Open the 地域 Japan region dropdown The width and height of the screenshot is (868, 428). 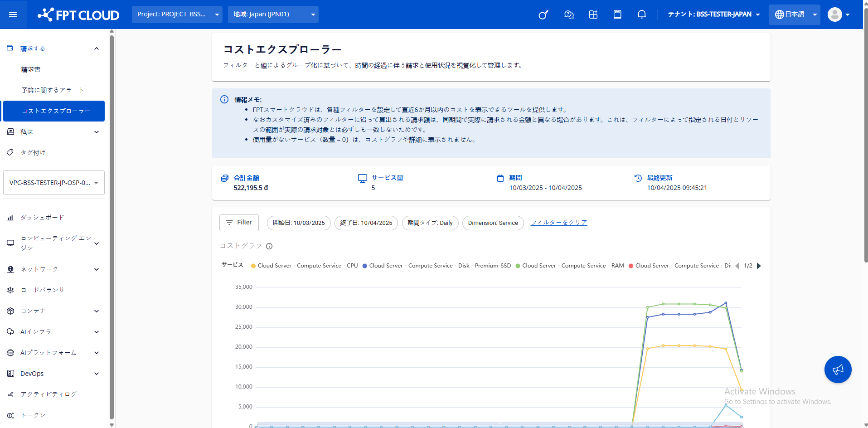273,15
